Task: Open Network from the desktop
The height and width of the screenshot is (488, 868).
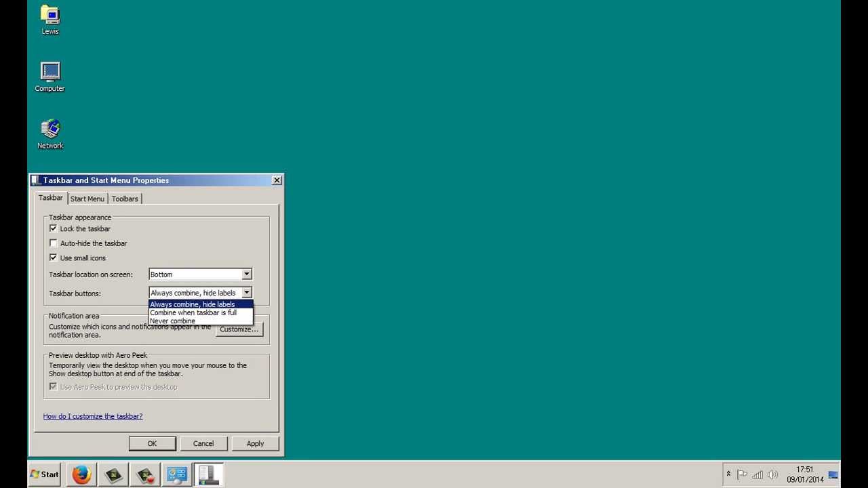Action: (x=50, y=129)
